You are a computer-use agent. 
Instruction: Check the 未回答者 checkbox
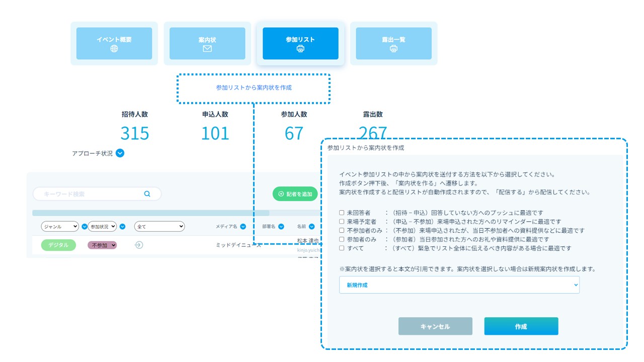pyautogui.click(x=342, y=213)
